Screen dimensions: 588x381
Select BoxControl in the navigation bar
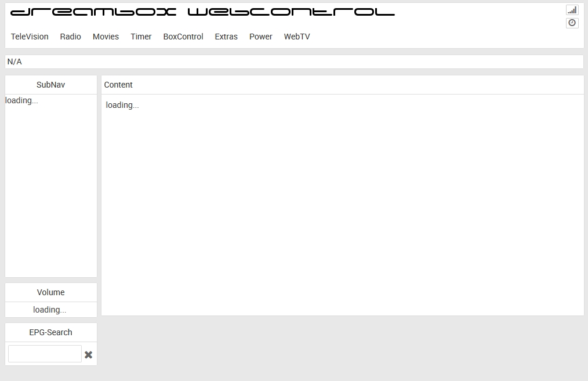(183, 37)
